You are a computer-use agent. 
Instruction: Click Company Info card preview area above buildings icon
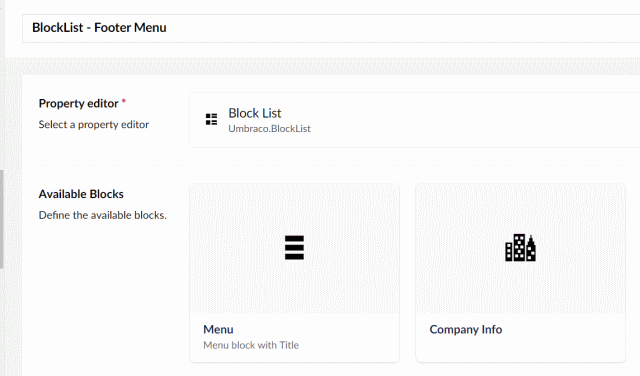(x=520, y=208)
